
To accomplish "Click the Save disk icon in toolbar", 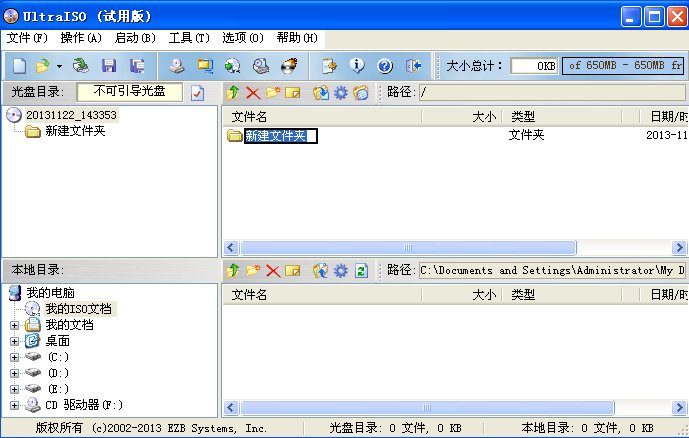I will (108, 66).
